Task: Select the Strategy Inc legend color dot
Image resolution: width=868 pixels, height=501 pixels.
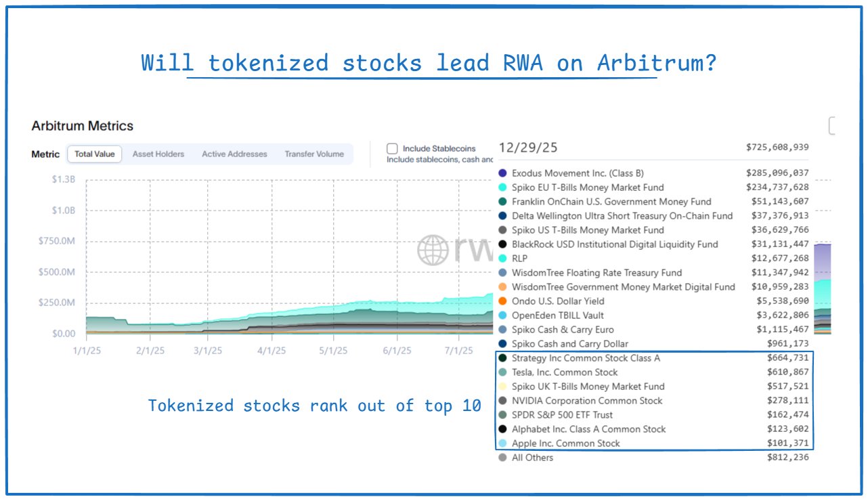Action: tap(502, 358)
